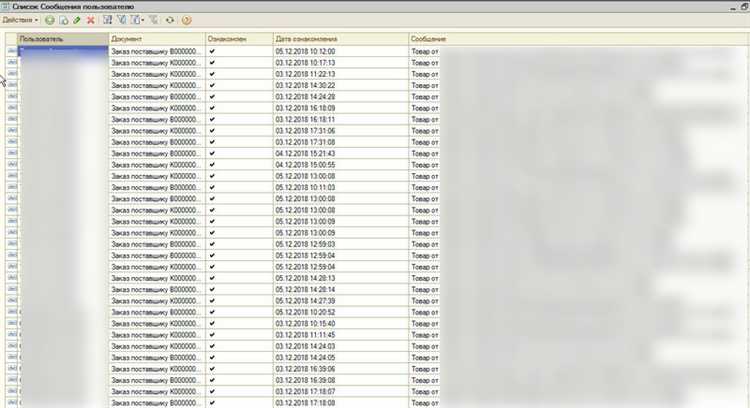This screenshot has width=750, height=408.
Task: Toggle Ознакомлен check in 03.12.2018 10:15:40 row
Action: (212, 323)
